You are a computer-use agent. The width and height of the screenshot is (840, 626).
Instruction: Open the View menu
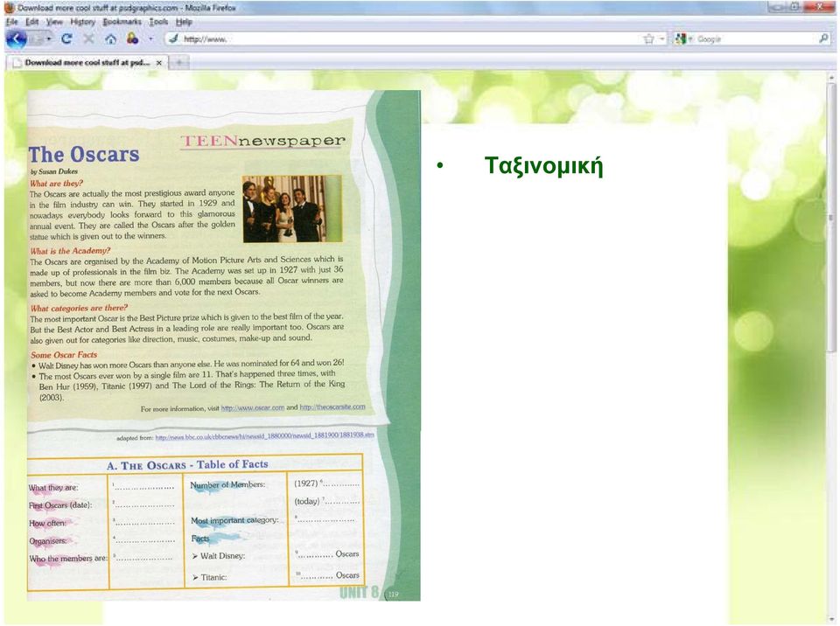click(x=54, y=22)
